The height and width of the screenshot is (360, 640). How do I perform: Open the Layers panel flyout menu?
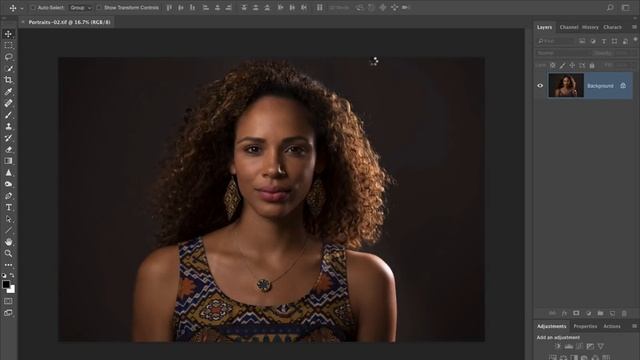click(634, 27)
